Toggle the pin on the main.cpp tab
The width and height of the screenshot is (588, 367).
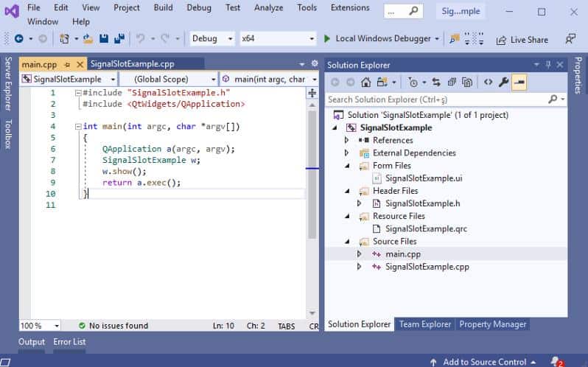[67, 65]
